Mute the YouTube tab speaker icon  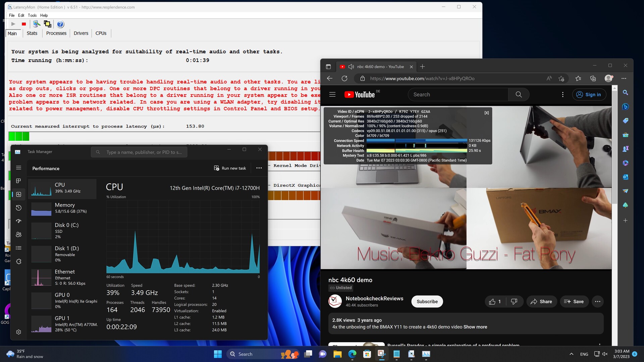tap(351, 67)
